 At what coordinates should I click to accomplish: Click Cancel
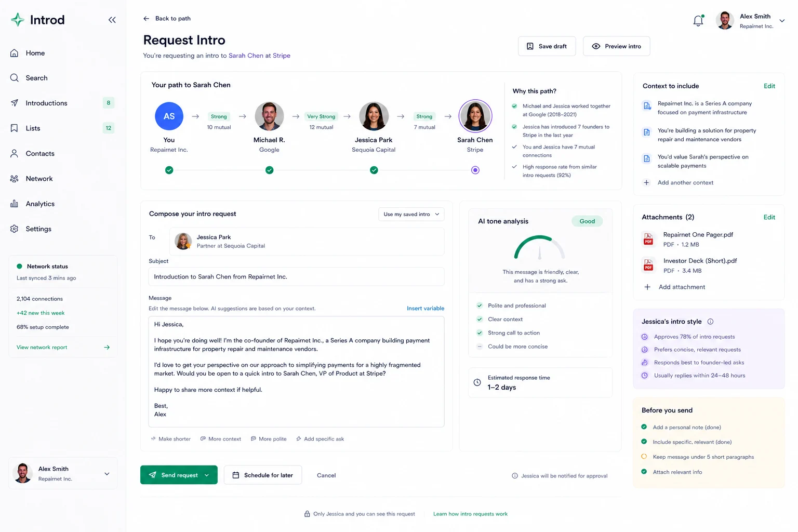326,475
